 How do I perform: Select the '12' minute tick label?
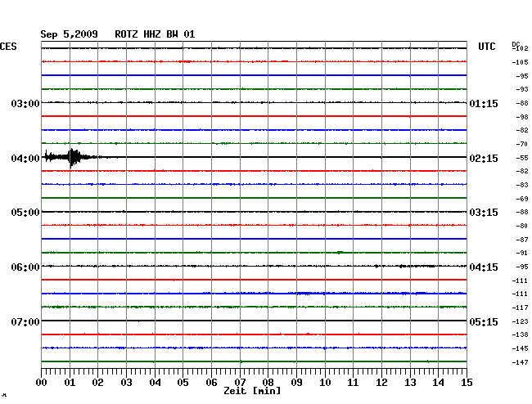coord(381,383)
